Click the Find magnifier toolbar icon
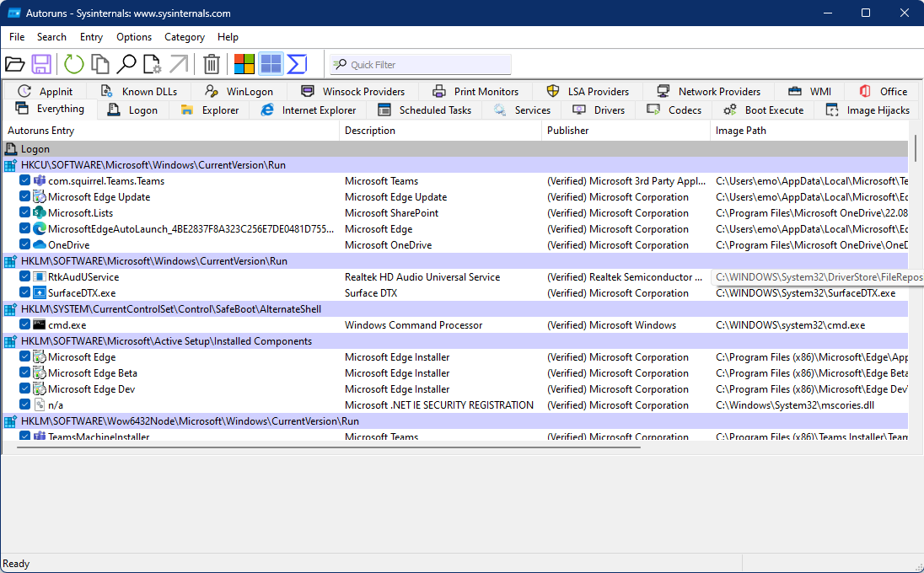924x573 pixels. [x=126, y=64]
